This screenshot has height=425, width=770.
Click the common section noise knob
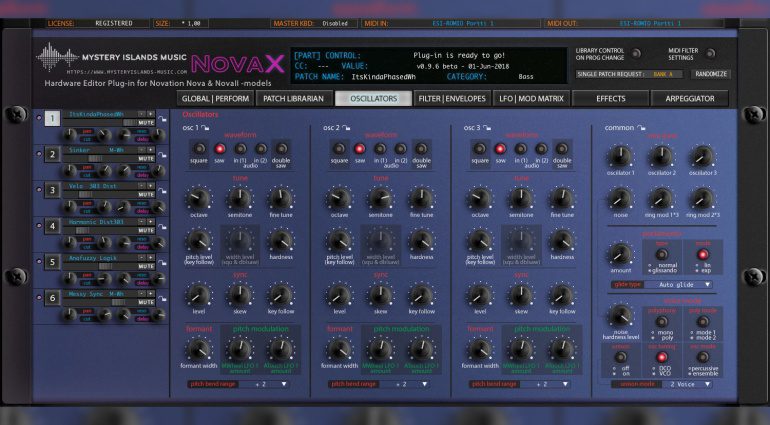pyautogui.click(x=620, y=198)
